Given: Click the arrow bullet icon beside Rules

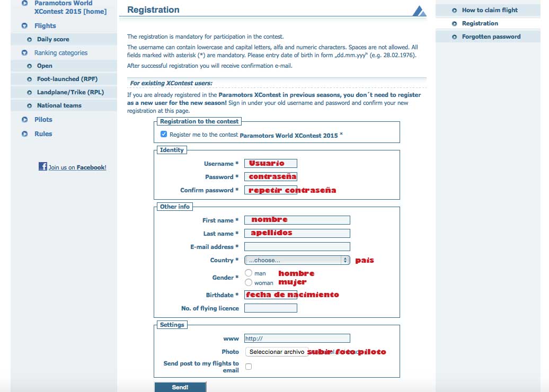Looking at the screenshot, I should (x=24, y=134).
